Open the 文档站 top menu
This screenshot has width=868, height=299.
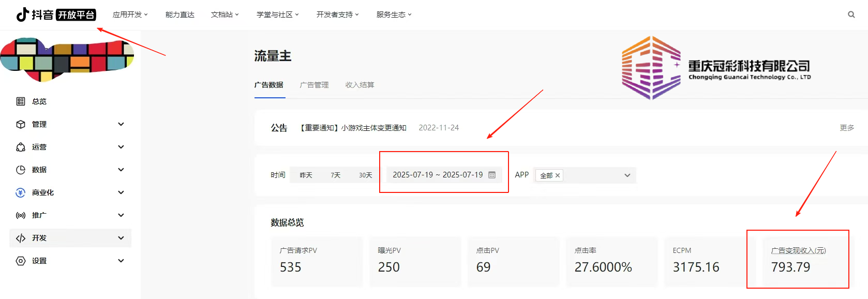225,14
